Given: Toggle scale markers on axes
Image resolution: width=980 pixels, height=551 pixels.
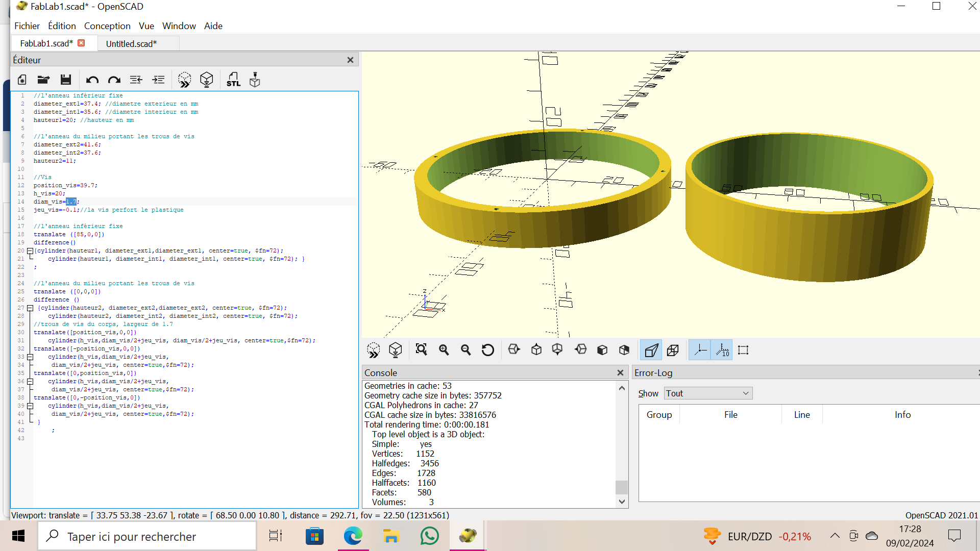Looking at the screenshot, I should pos(722,350).
